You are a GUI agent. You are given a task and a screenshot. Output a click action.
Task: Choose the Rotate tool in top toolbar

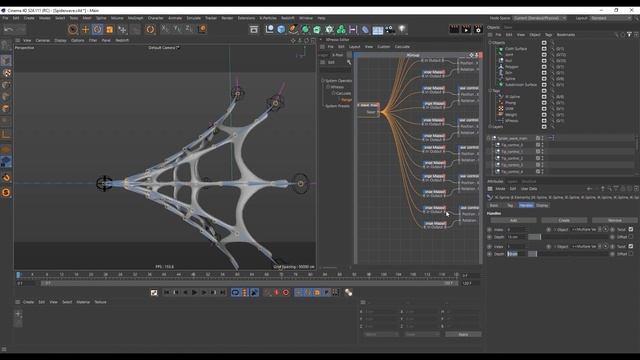click(x=97, y=29)
